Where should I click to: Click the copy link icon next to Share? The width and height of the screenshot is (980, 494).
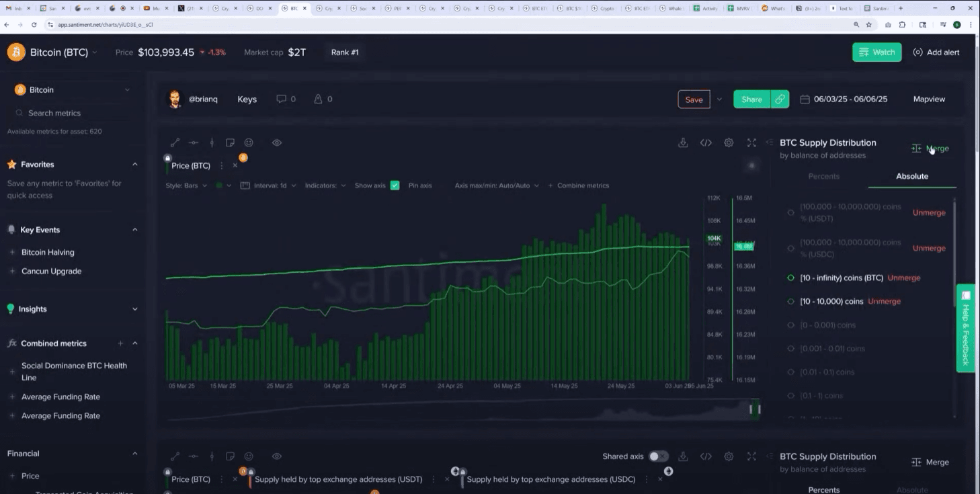click(780, 99)
